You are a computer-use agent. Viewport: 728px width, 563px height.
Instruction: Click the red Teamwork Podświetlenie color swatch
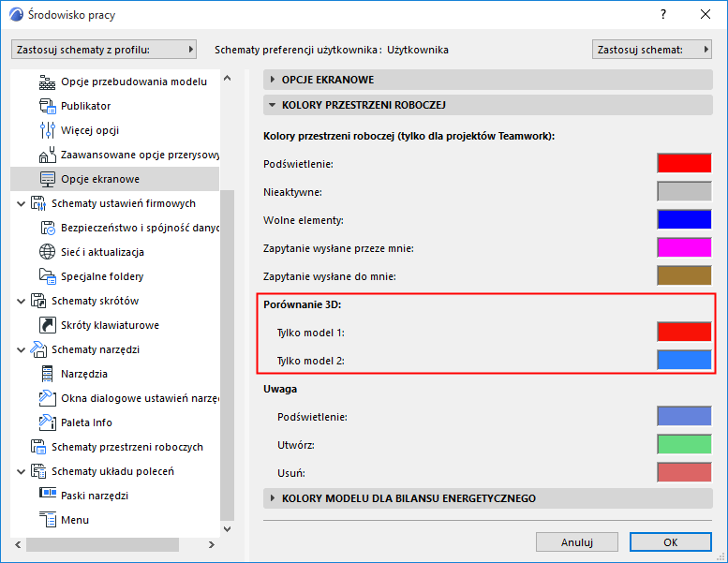(684, 163)
